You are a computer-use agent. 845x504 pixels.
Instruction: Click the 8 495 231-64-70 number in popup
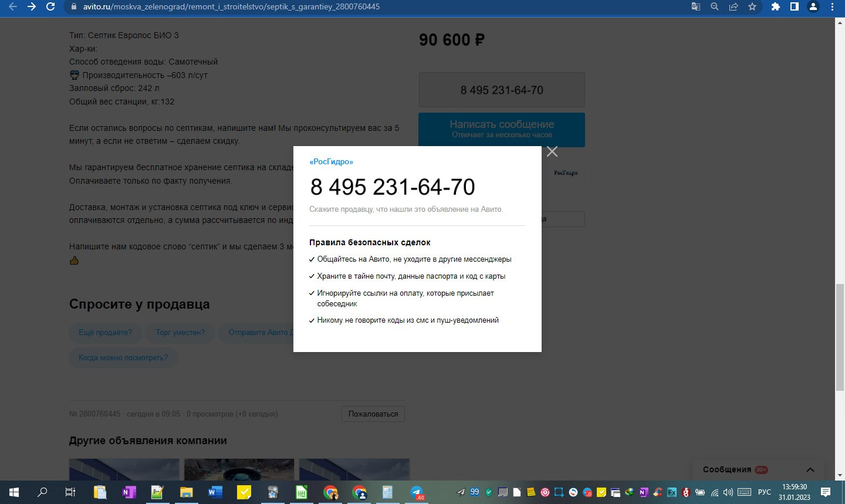393,187
